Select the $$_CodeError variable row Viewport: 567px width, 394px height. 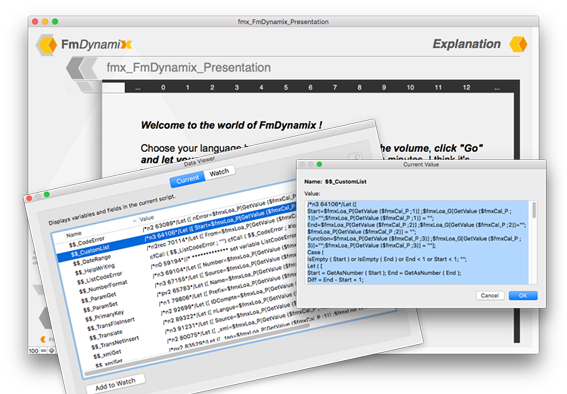click(x=86, y=242)
